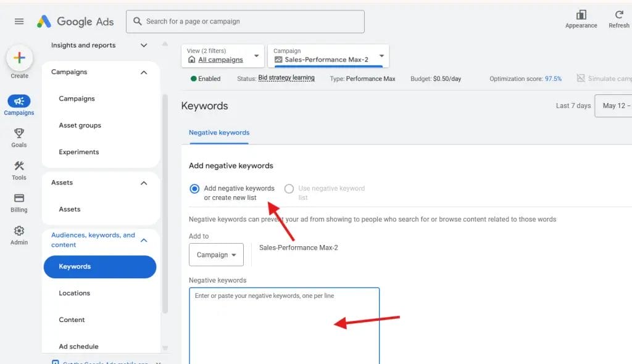Open Asset groups in the sidebar menu
Screen dimensions: 632x364
click(x=80, y=125)
